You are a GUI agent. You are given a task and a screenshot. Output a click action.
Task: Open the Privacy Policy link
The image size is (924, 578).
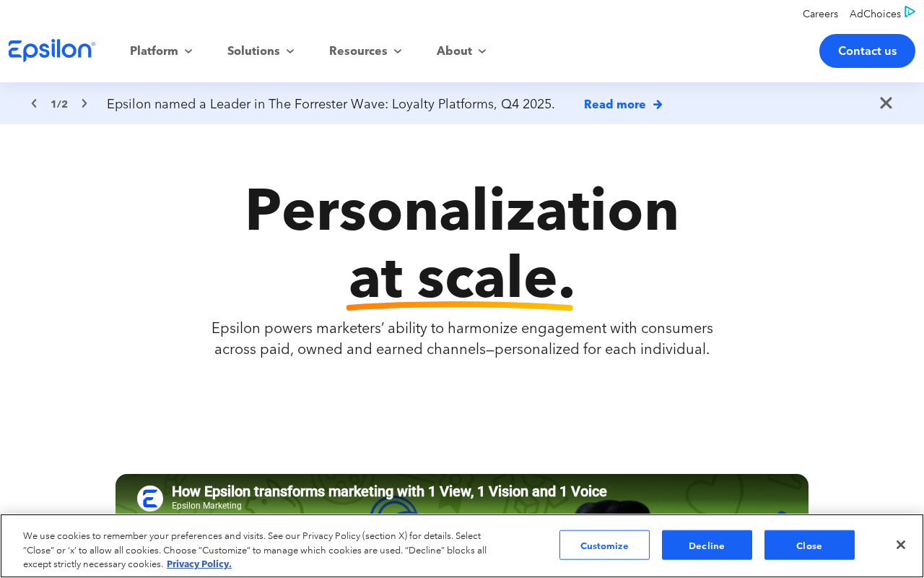click(x=199, y=564)
